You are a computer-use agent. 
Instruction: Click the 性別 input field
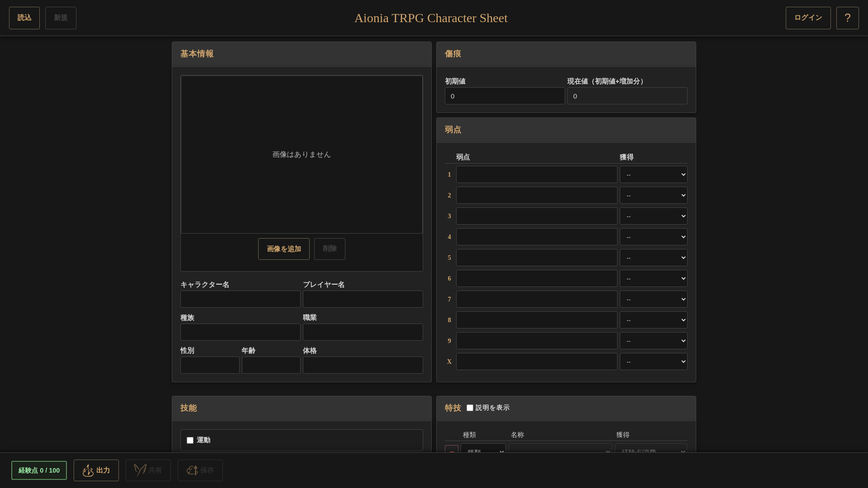pyautogui.click(x=210, y=365)
